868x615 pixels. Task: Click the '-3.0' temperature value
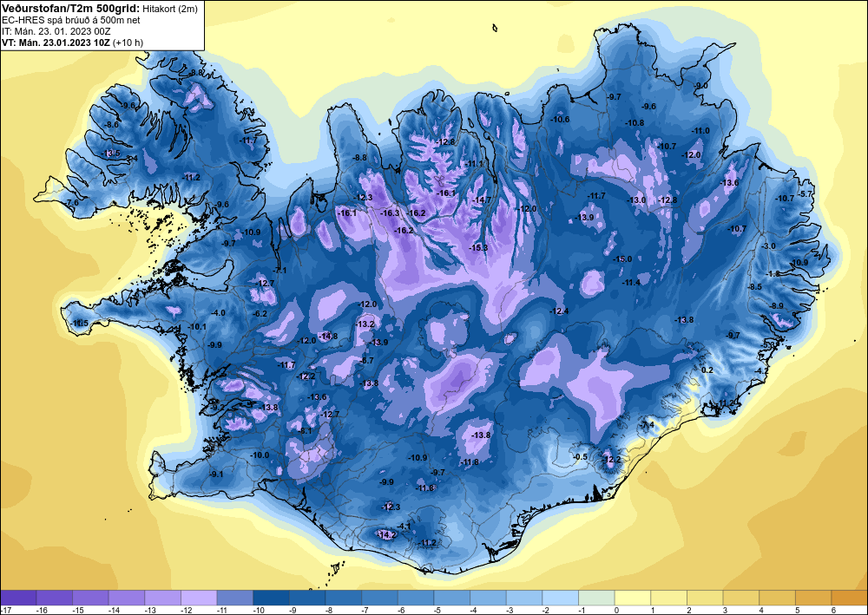769,246
